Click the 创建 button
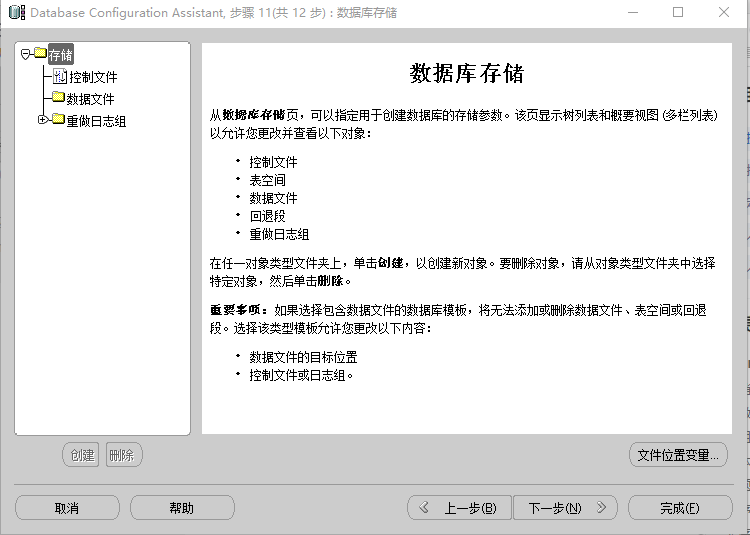Image resolution: width=750 pixels, height=535 pixels. [81, 455]
